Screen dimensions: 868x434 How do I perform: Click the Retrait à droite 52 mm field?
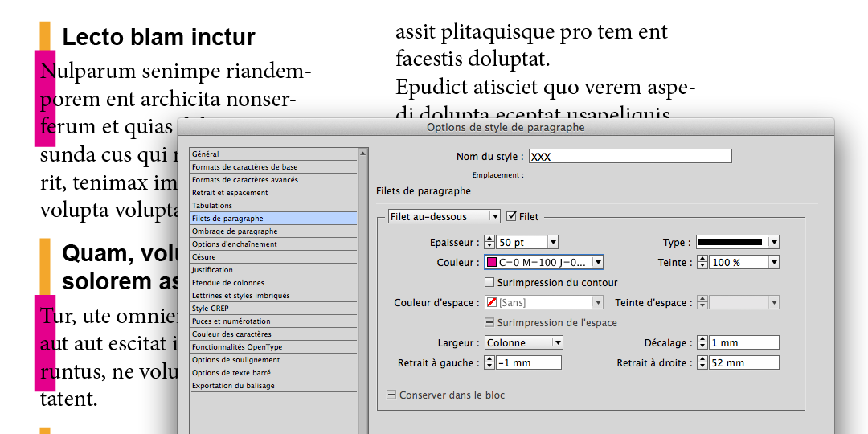coord(743,362)
